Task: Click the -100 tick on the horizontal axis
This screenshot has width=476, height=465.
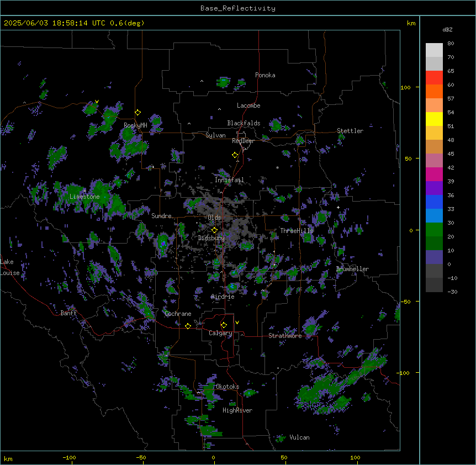Action: [x=69, y=457]
